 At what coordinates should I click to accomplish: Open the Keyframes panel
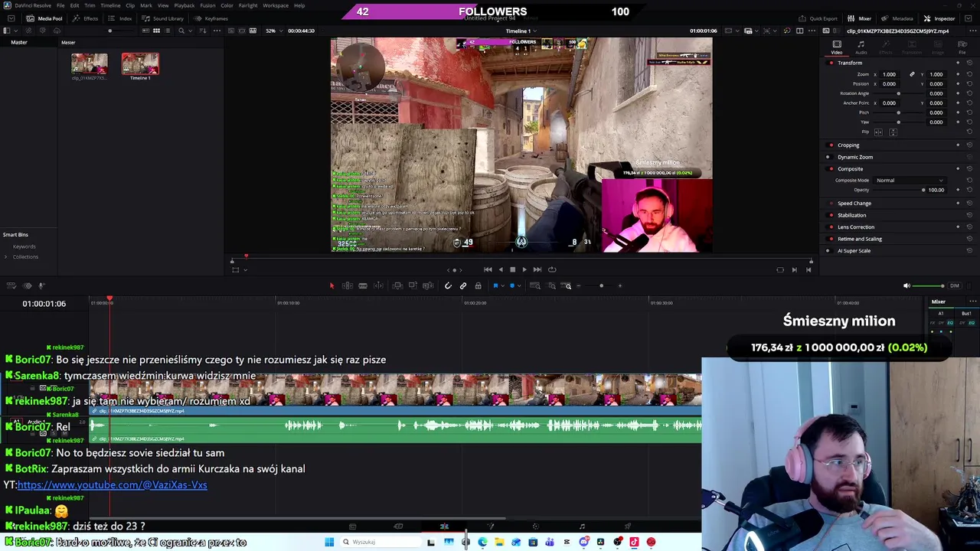pyautogui.click(x=211, y=18)
